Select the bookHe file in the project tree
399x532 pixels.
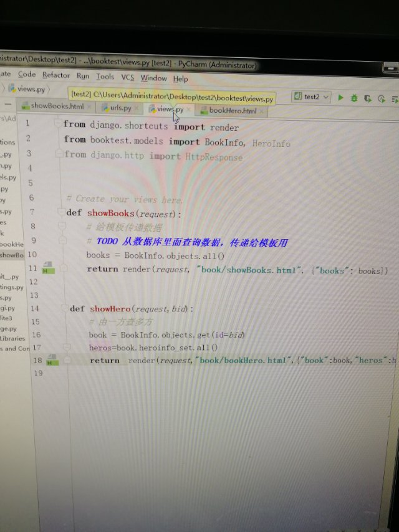(12, 244)
